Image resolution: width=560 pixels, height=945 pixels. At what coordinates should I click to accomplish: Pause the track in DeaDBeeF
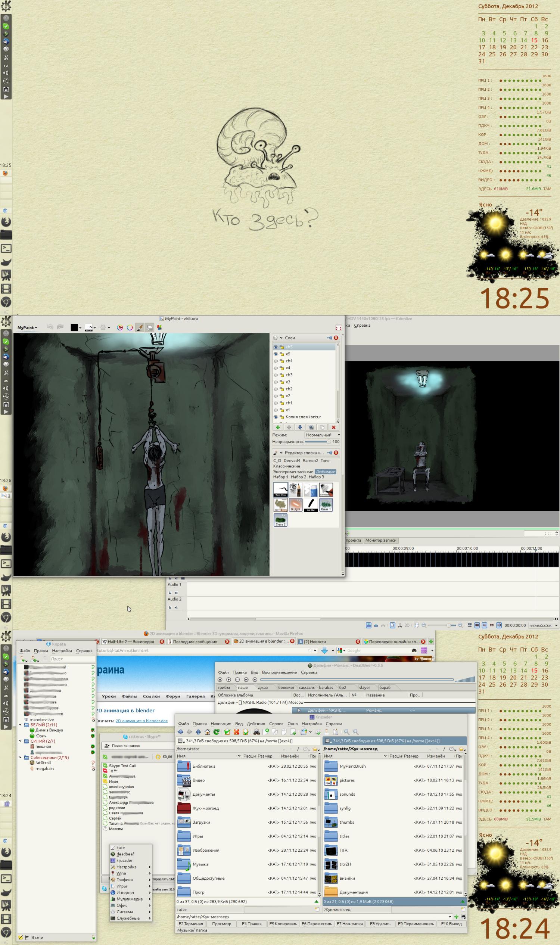[237, 680]
